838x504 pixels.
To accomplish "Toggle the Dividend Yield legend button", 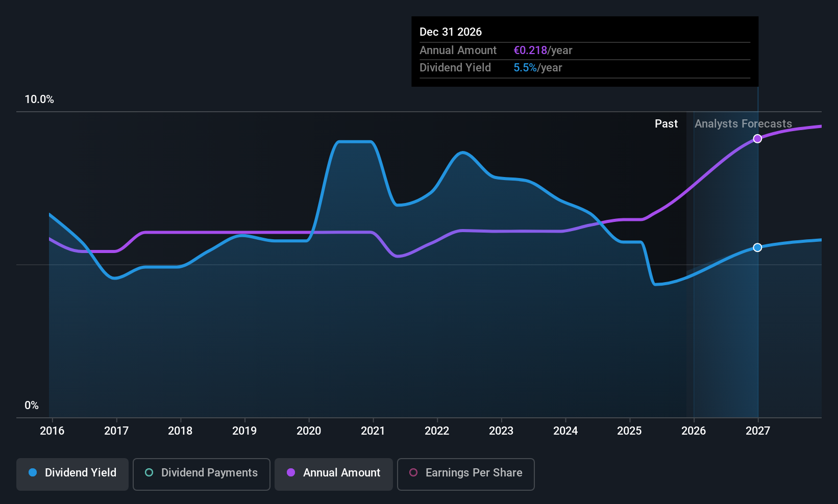I will (x=72, y=473).
